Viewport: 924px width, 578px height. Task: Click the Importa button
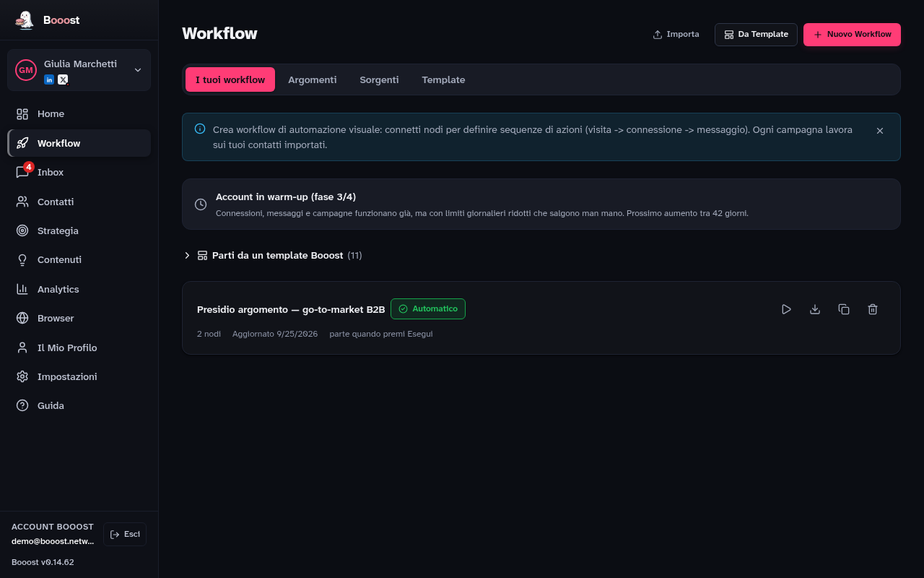click(676, 35)
